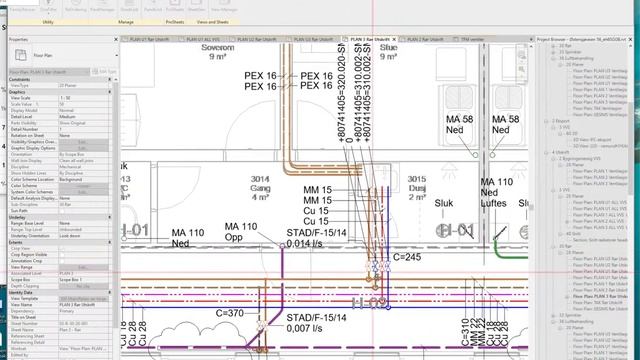The width and height of the screenshot is (640, 360).
Task: Open the FamilyReviser ribbon tool
Action: click(x=22, y=6)
